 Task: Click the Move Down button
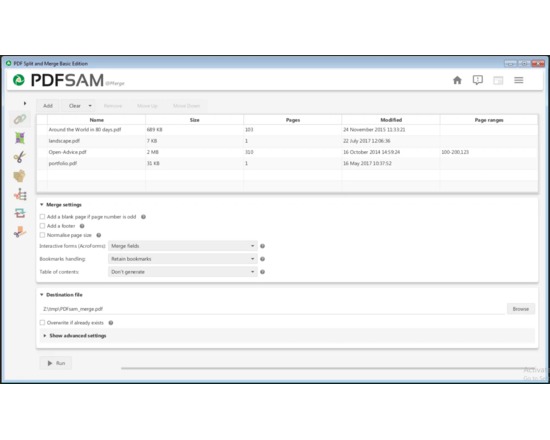[186, 106]
